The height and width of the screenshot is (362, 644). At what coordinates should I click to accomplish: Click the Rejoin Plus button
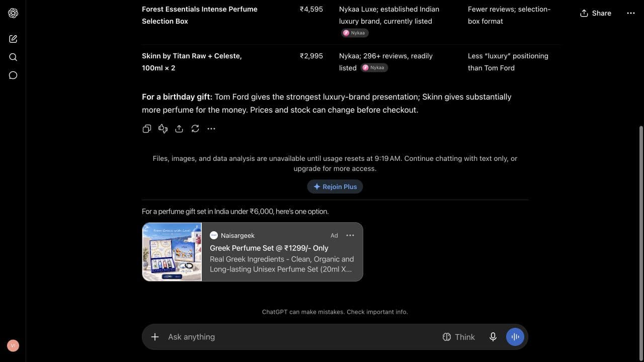tap(335, 187)
